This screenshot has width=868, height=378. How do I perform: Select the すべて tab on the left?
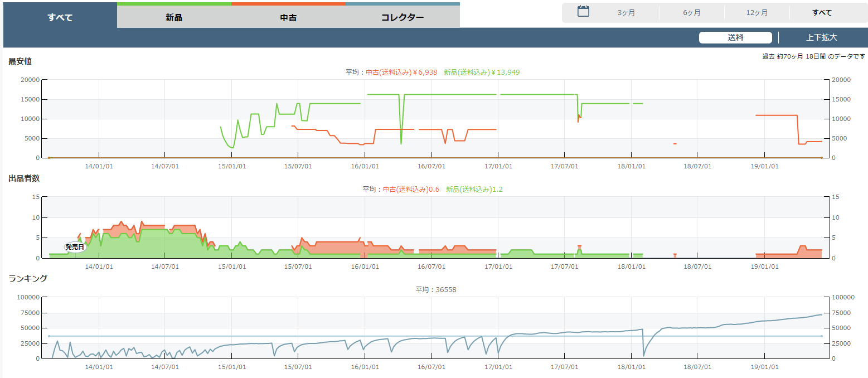(60, 17)
